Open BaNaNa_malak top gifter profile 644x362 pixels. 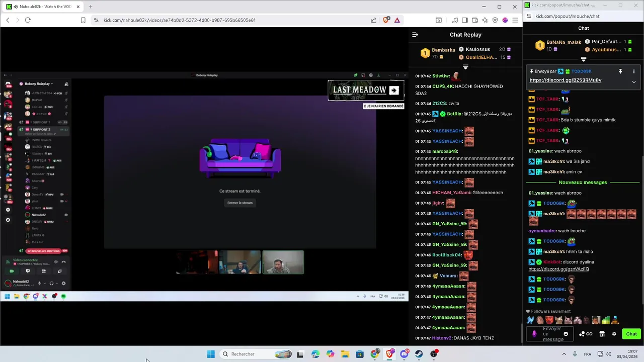point(564,42)
